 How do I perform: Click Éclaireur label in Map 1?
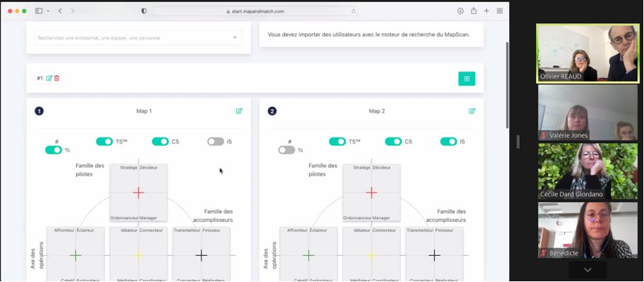point(85,230)
